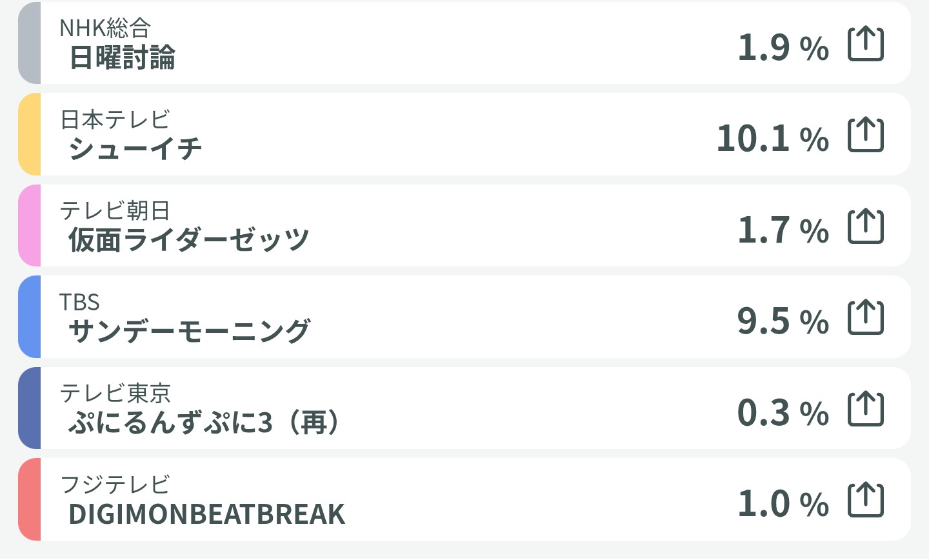
Task: Select the 仮面ライダーゼッツ program title
Action: tap(189, 240)
